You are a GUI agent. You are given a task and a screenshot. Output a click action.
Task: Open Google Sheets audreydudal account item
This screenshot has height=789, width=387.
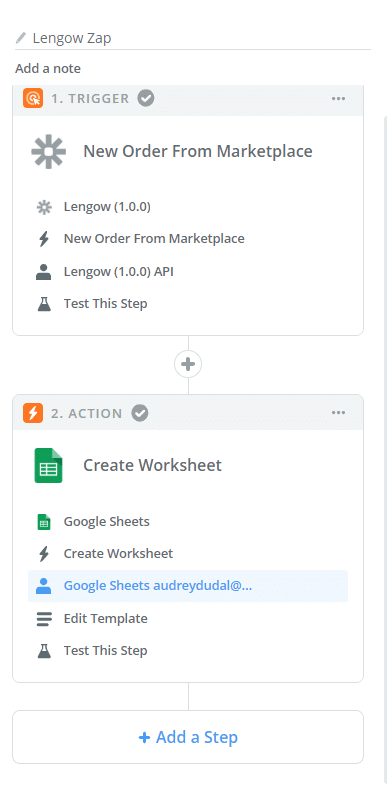[x=188, y=586]
